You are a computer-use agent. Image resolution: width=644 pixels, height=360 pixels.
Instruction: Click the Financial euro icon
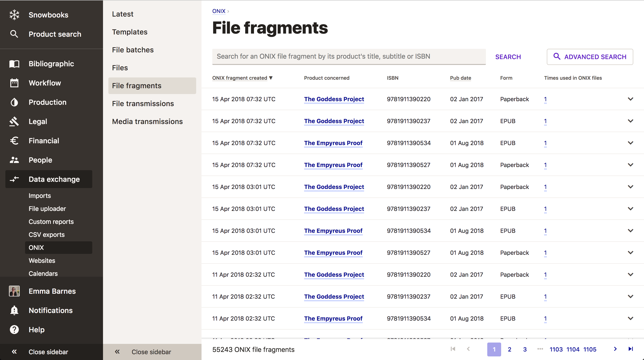pos(14,141)
